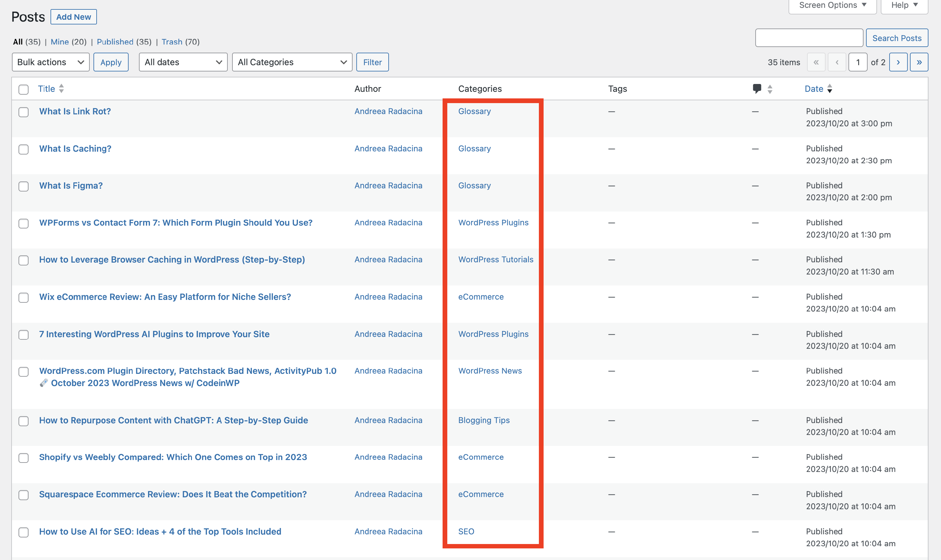Check the select-all posts checkbox

coord(24,89)
